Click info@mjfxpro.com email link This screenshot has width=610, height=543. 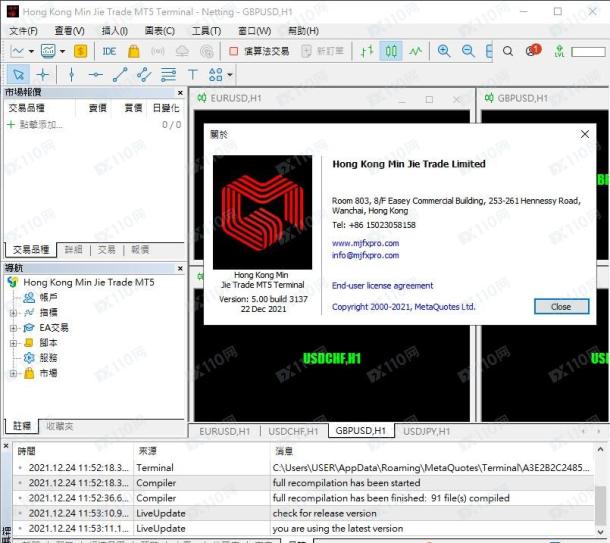[x=365, y=255]
